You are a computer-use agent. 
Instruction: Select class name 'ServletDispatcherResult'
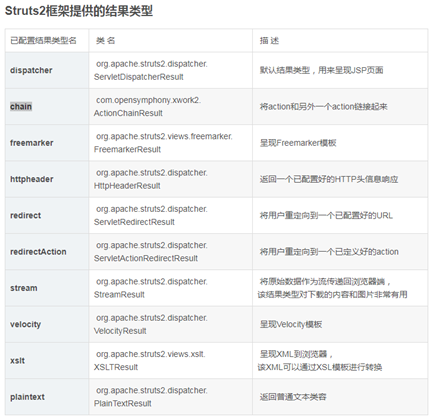pos(138,77)
